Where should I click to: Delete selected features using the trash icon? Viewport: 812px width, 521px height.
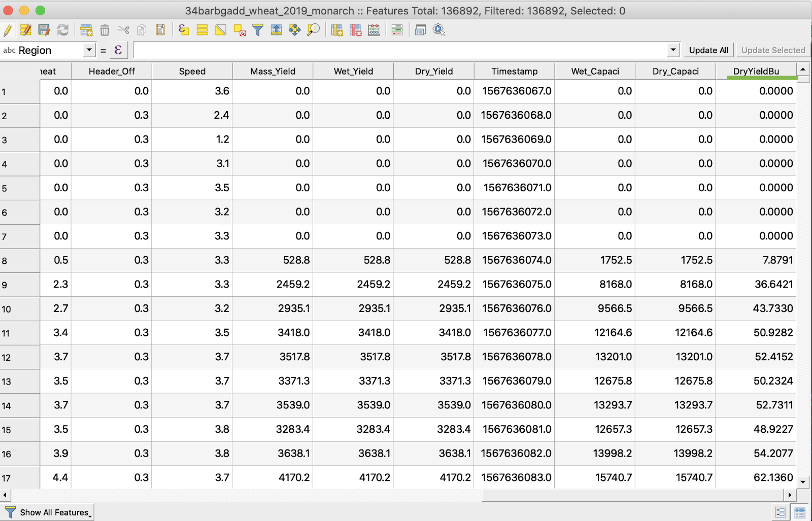click(x=105, y=30)
